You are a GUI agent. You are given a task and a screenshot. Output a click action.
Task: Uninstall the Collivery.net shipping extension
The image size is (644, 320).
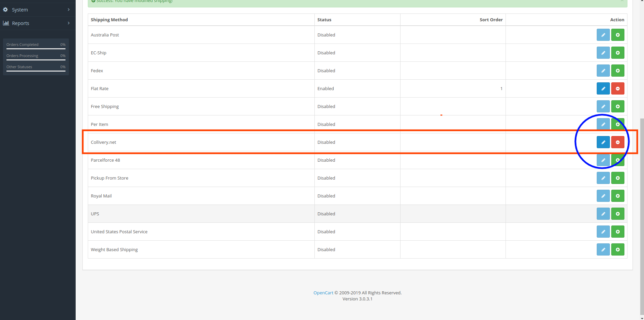pos(617,142)
